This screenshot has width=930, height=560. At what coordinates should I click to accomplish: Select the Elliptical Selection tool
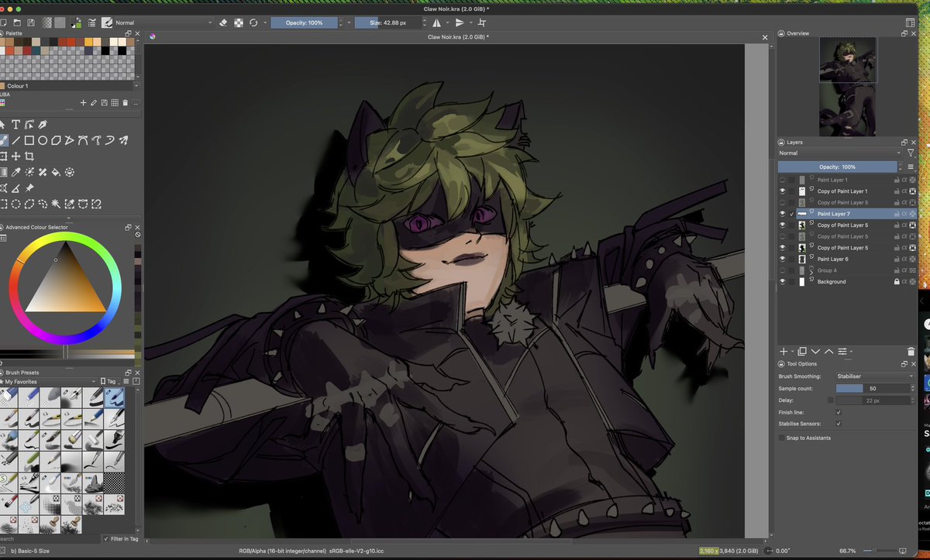coord(15,204)
